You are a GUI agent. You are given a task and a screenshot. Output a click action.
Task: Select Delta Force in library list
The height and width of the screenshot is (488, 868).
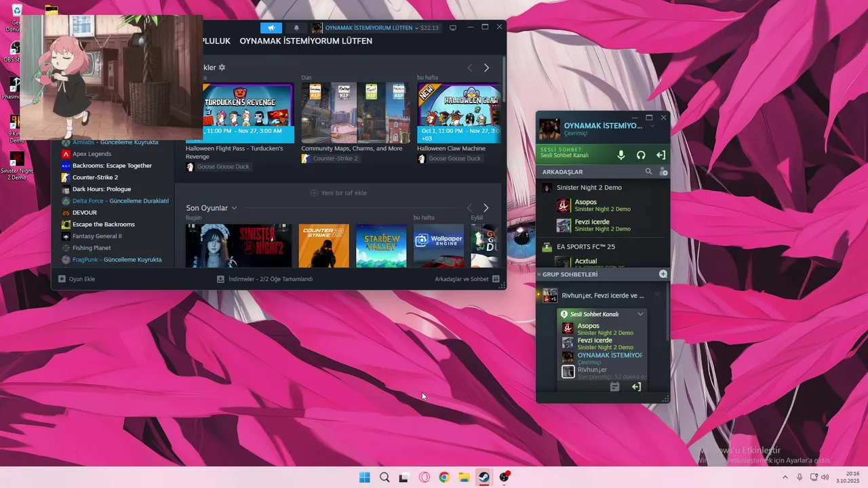(115, 201)
